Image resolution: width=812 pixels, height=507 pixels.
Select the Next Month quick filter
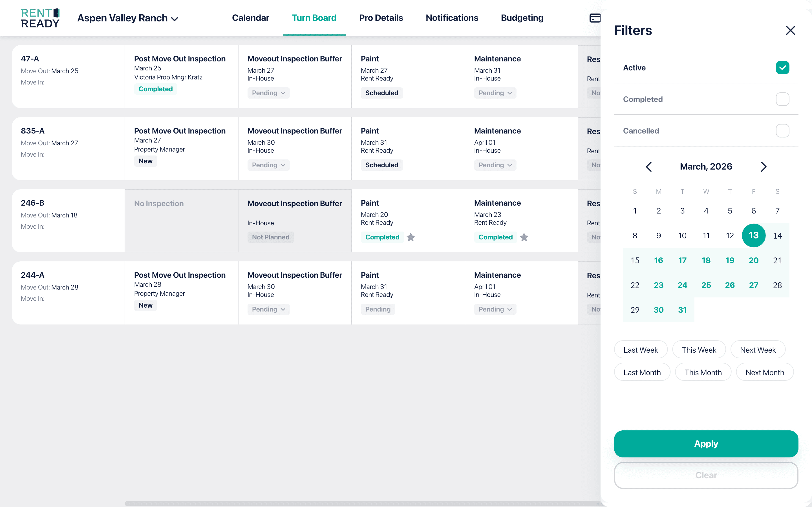(764, 372)
